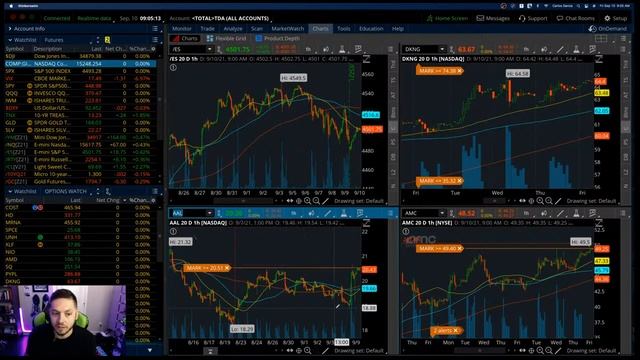This screenshot has height=360, width=640.
Task: Switch to the MarketWatch tab
Action: [x=288, y=29]
